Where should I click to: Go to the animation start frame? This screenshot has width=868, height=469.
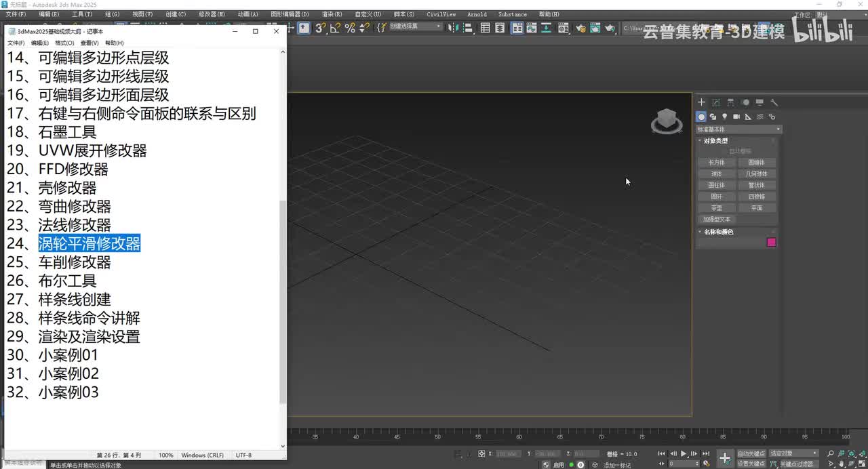[x=662, y=453]
